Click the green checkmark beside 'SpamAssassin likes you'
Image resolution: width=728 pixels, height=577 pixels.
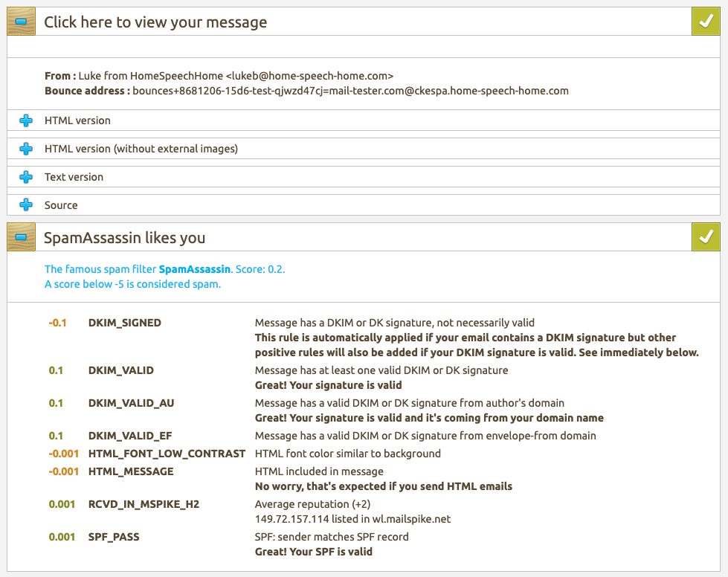point(706,237)
